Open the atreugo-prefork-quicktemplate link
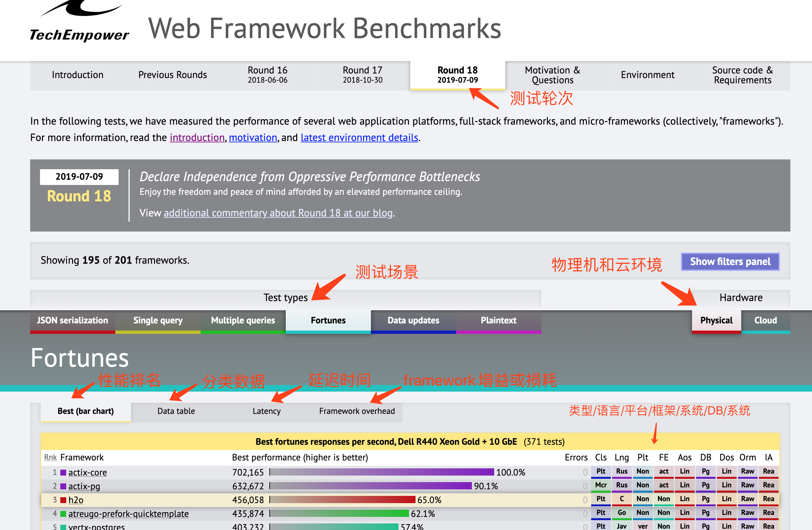The image size is (812, 530). pos(128,514)
